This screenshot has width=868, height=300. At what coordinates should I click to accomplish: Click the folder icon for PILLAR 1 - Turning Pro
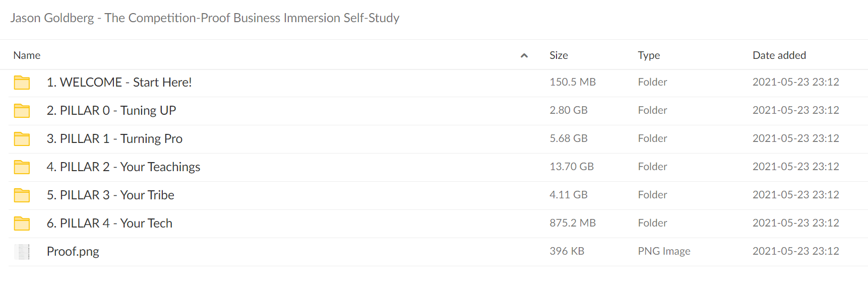[22, 138]
